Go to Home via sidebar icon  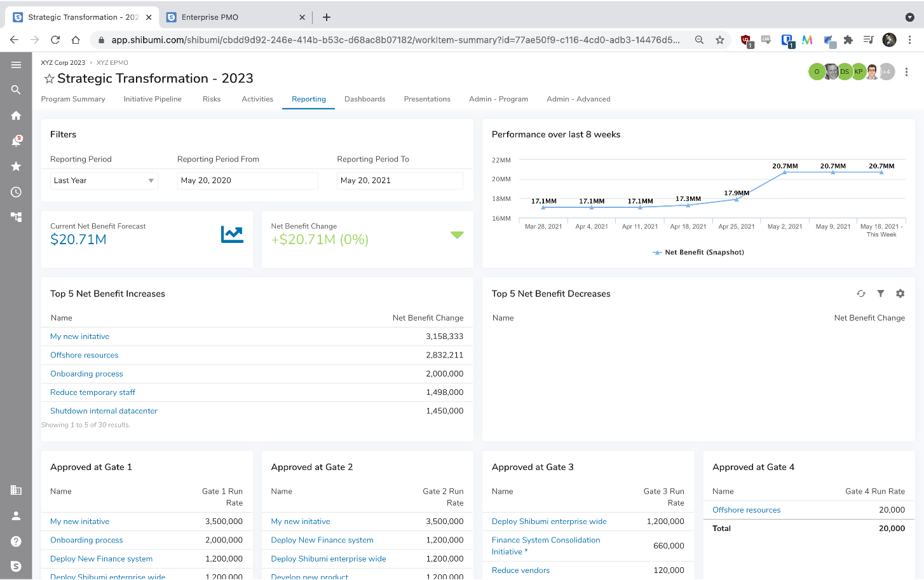(x=16, y=116)
